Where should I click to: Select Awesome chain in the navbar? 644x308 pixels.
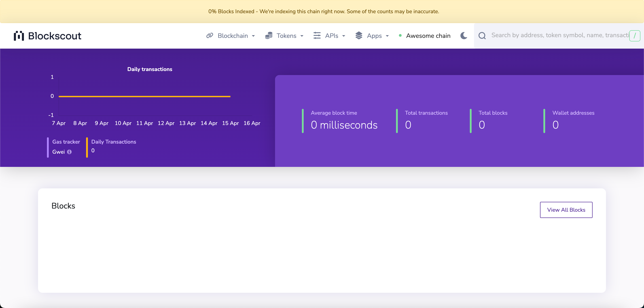tap(428, 36)
